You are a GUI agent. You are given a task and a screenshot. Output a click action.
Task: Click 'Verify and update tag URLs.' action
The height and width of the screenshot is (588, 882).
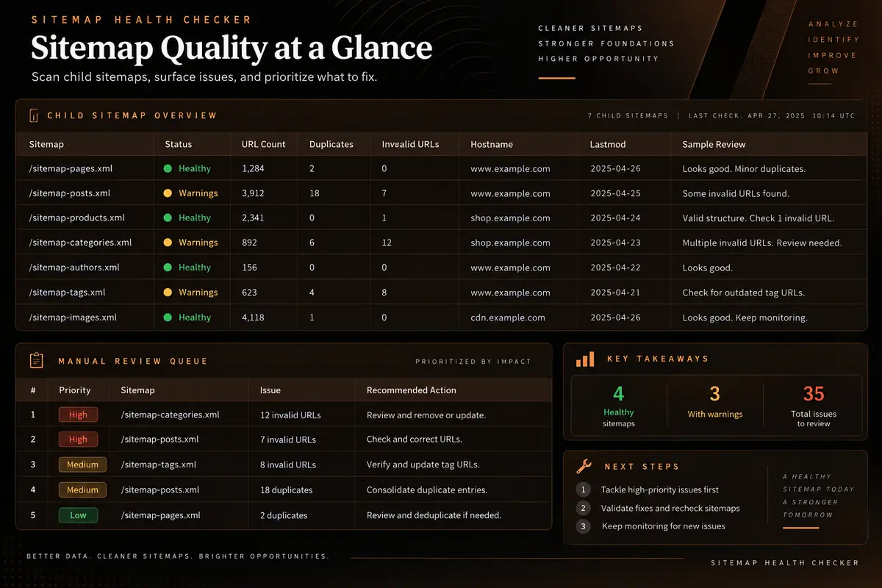423,465
